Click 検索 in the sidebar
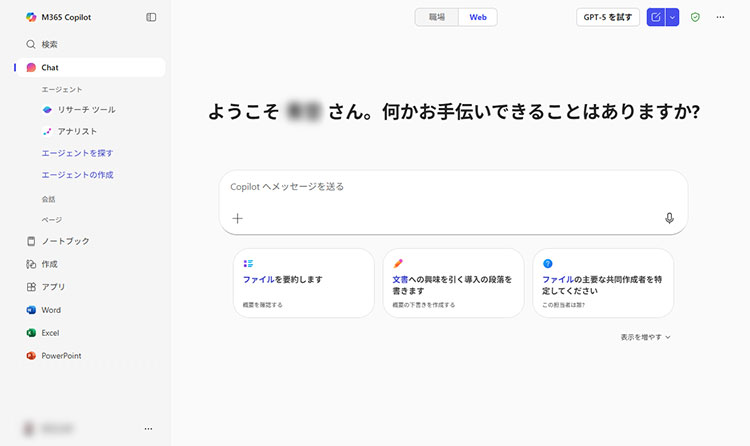The image size is (750, 446). click(x=49, y=45)
